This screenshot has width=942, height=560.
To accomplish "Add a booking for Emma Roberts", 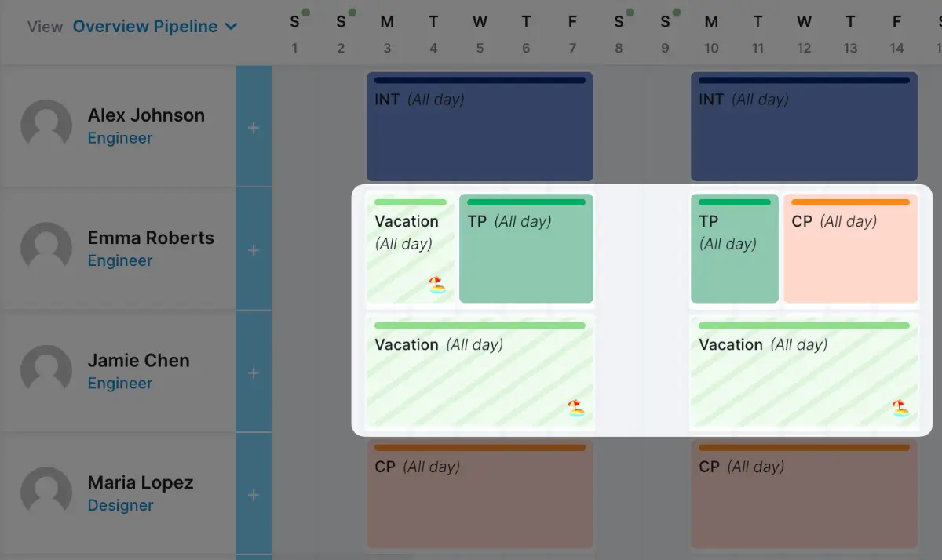I will 254,250.
